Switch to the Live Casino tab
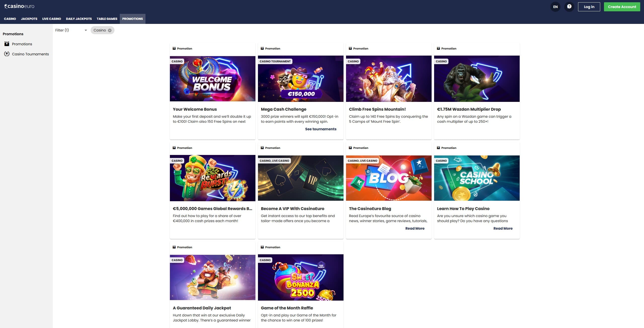 [x=52, y=19]
